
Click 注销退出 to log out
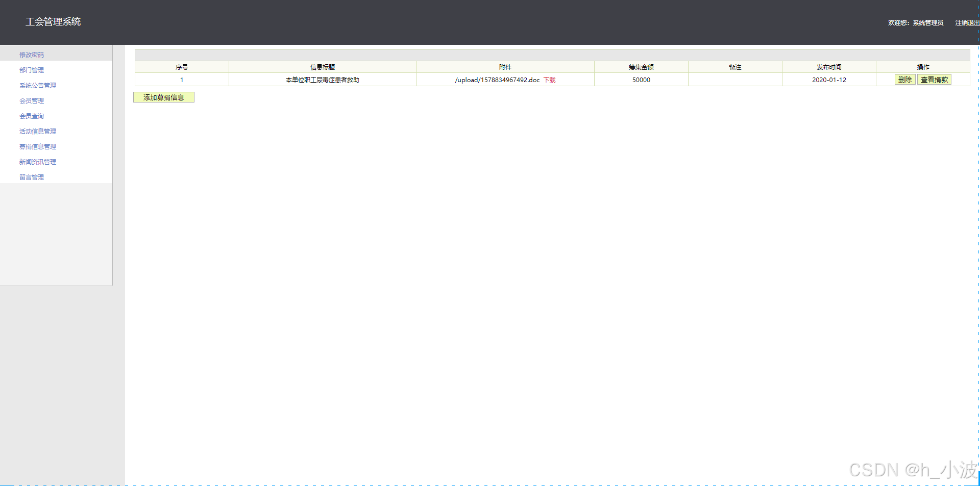point(967,22)
